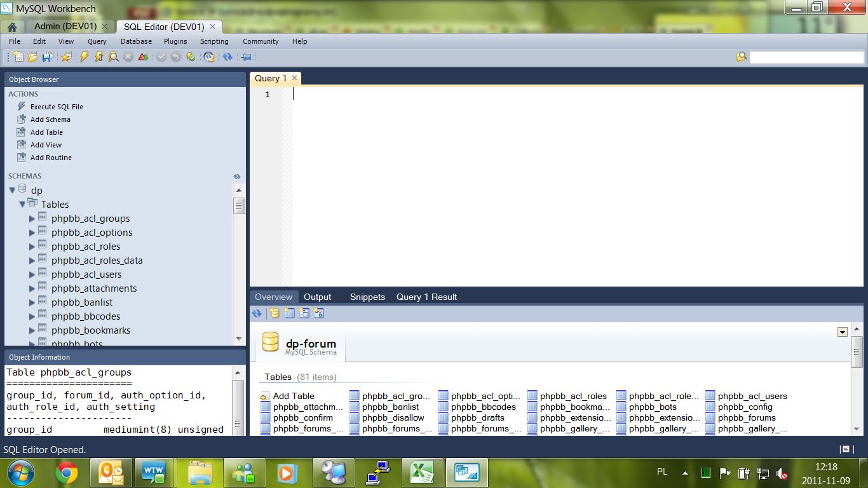The height and width of the screenshot is (488, 868).
Task: Click the star snippet icon in the toolbar
Action: 66,57
